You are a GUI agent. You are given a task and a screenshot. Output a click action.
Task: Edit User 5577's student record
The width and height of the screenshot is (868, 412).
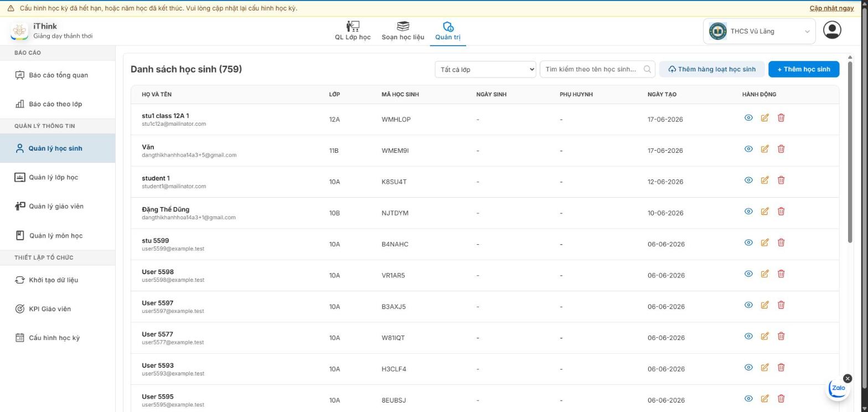(x=764, y=336)
